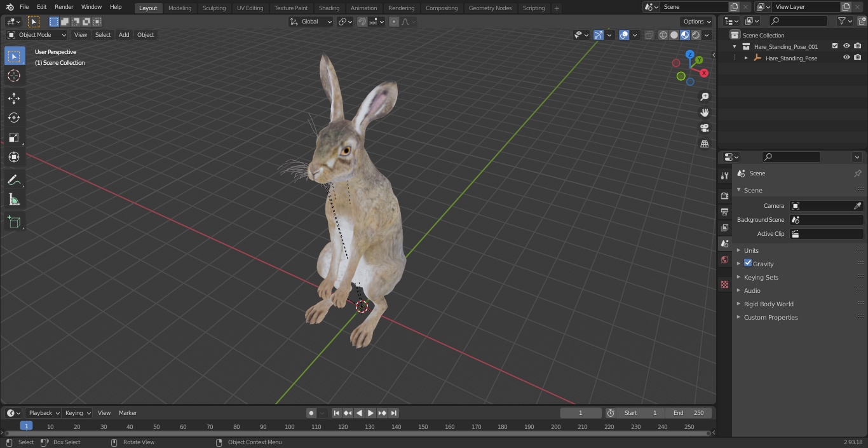This screenshot has width=868, height=448.
Task: Open the Output properties tab
Action: (x=724, y=212)
